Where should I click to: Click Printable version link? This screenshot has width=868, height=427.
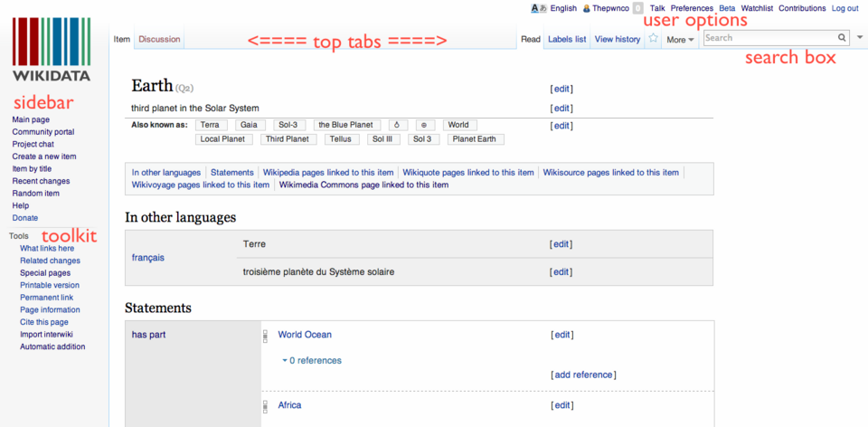[50, 285]
